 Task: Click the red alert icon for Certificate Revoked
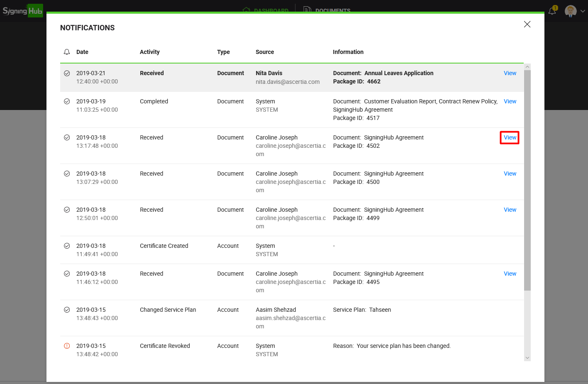[x=67, y=346]
